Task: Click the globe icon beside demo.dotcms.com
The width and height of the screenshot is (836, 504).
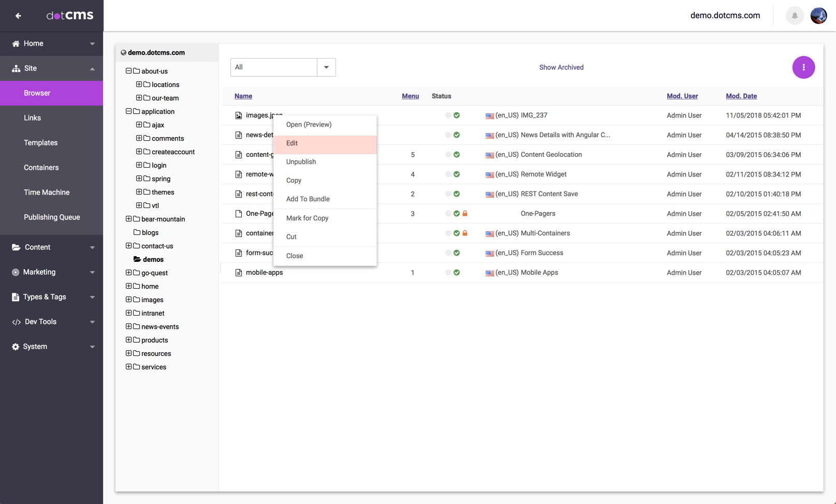Action: point(123,53)
